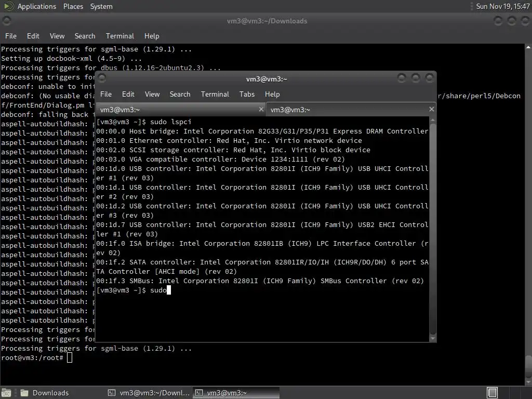Minimize the vm3@vm3:~/Downloads terminal window
532x399 pixels.
click(x=498, y=21)
